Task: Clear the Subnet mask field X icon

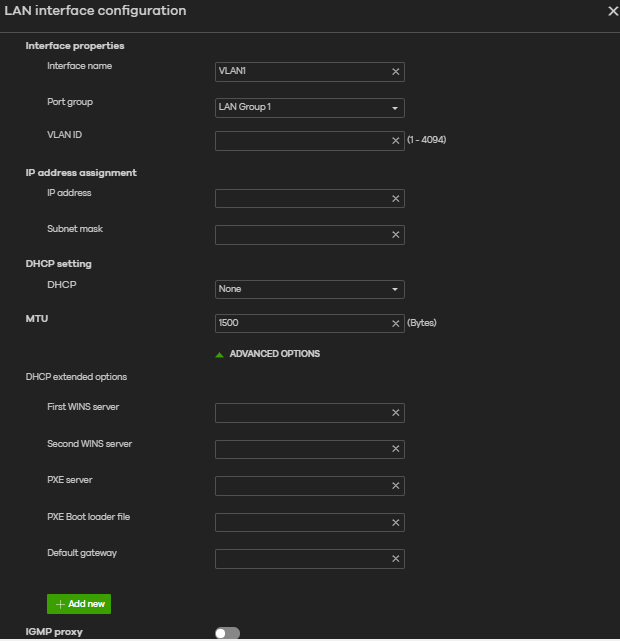Action: 395,235
